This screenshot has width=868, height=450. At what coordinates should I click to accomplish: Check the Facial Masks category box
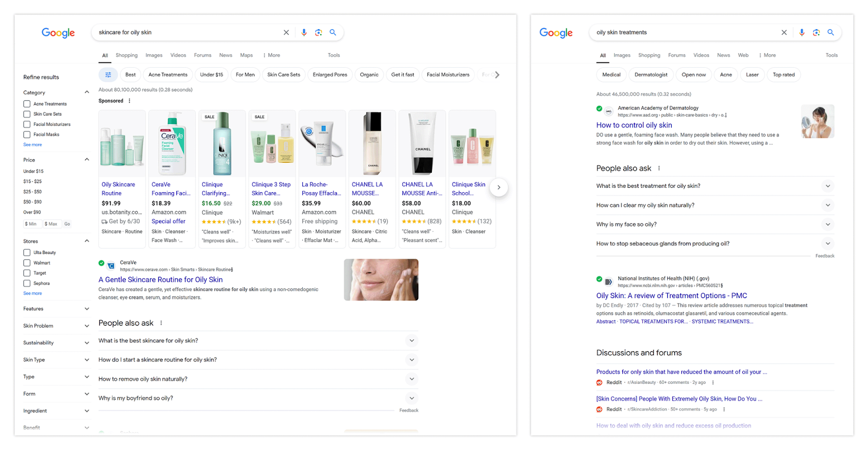point(27,135)
